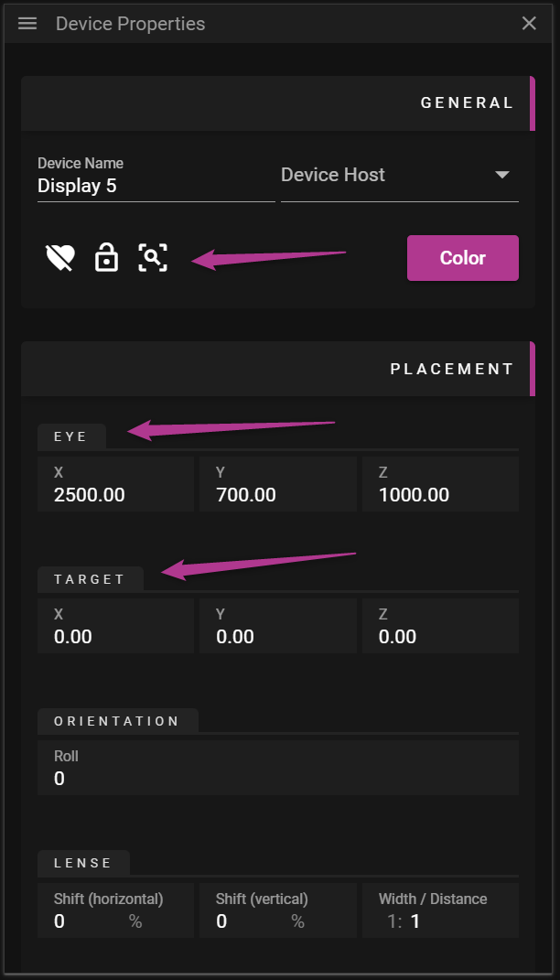Select the Target Z coordinate field
The height and width of the screenshot is (980, 560).
click(x=440, y=637)
